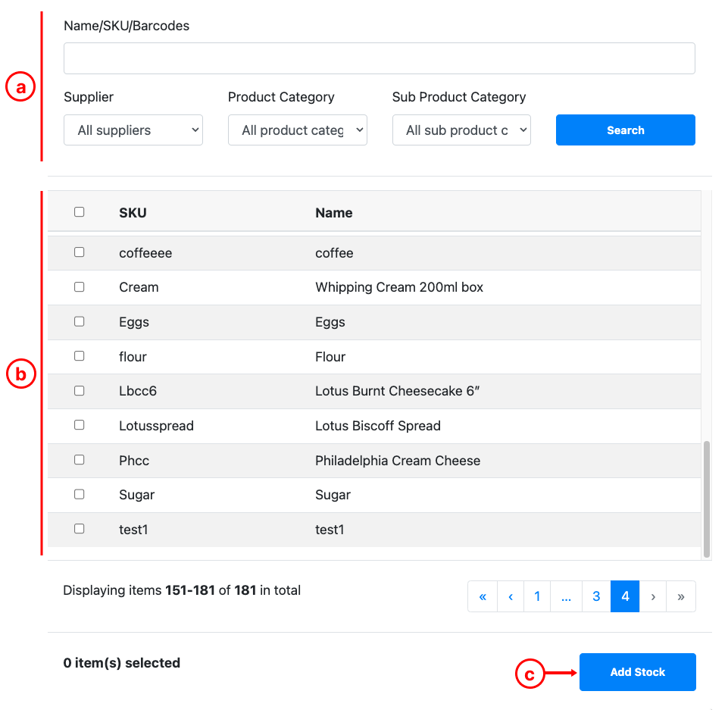Click the Search button
The image size is (728, 710).
[x=626, y=130]
